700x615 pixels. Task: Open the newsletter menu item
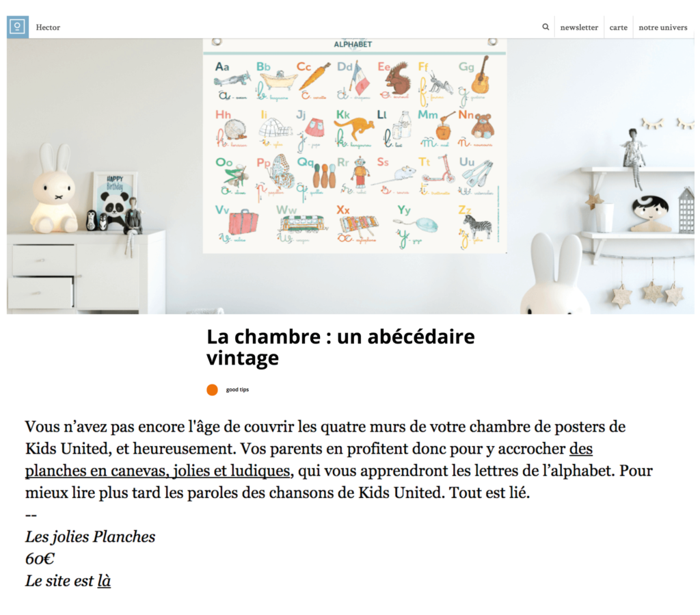coord(579,27)
